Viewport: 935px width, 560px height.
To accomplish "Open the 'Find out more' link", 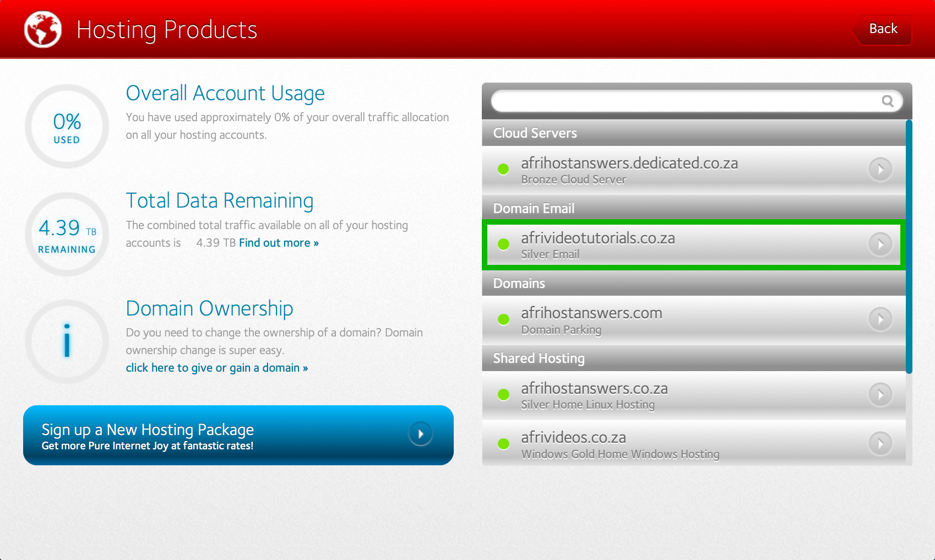I will pos(279,243).
